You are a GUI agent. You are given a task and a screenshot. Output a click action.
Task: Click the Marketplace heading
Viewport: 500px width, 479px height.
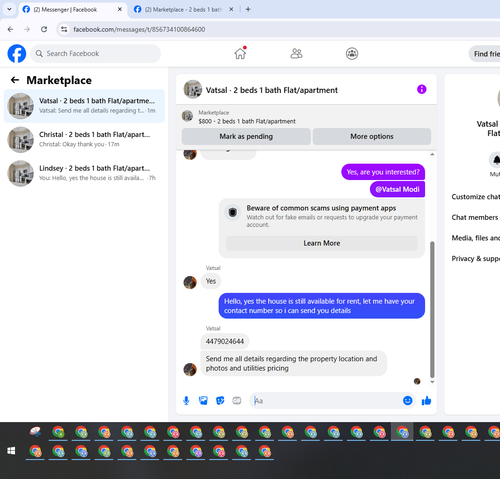(59, 80)
